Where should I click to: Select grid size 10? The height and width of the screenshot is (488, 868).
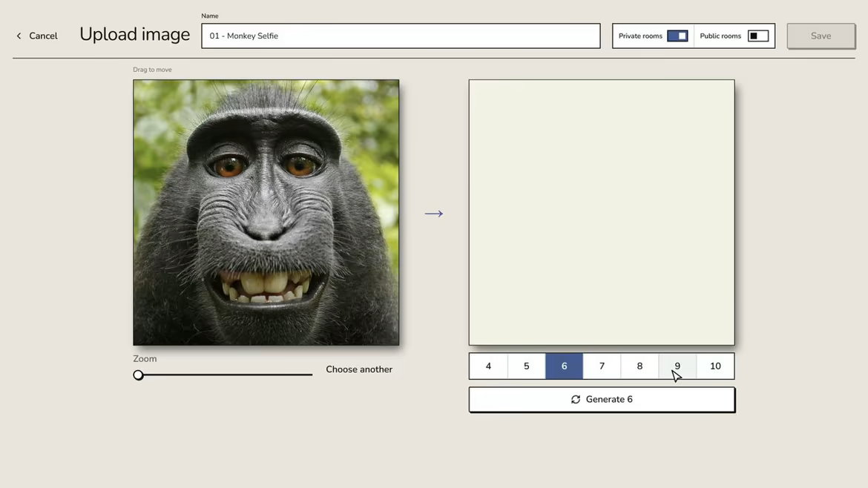coord(715,366)
